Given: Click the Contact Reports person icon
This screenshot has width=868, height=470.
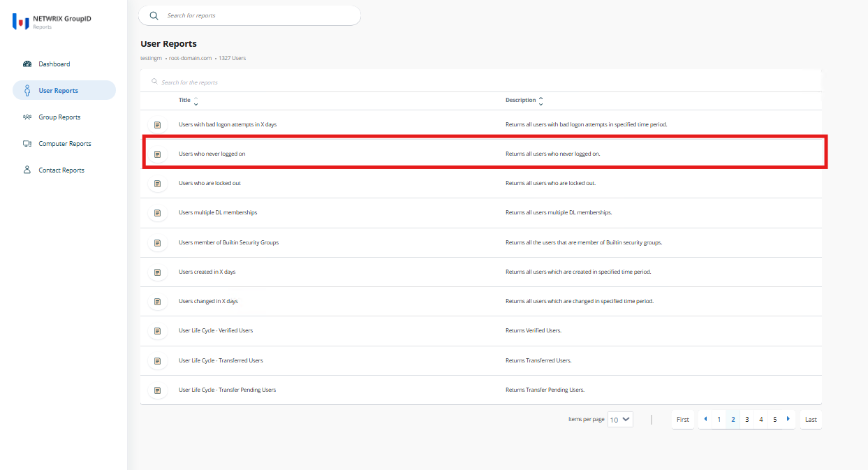Looking at the screenshot, I should [27, 170].
